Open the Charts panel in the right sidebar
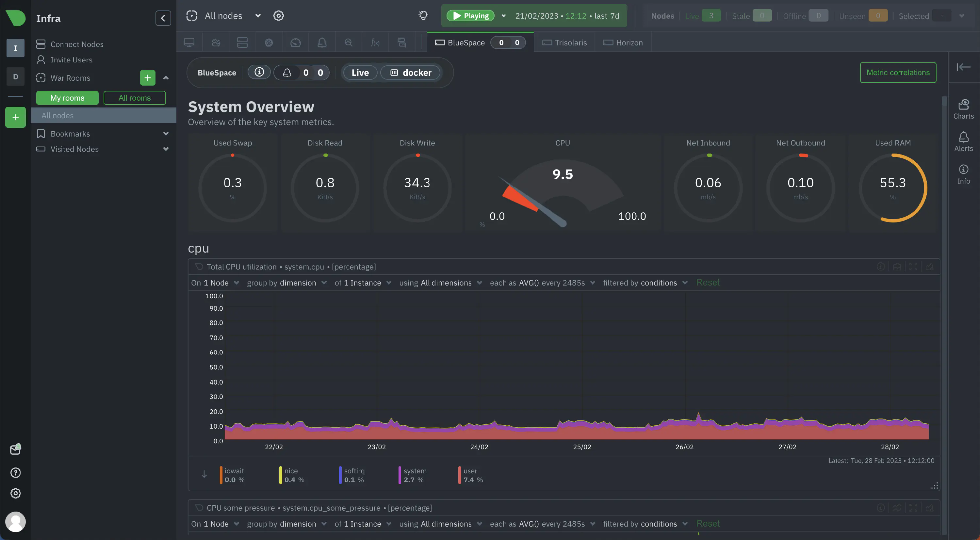Viewport: 980px width, 540px height. point(964,109)
